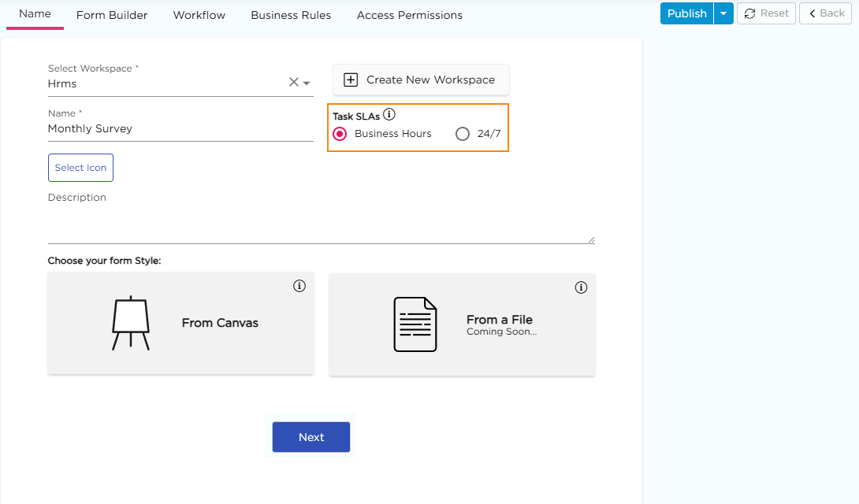The image size is (859, 504).
Task: Switch to the Form Builder tab
Action: point(112,15)
